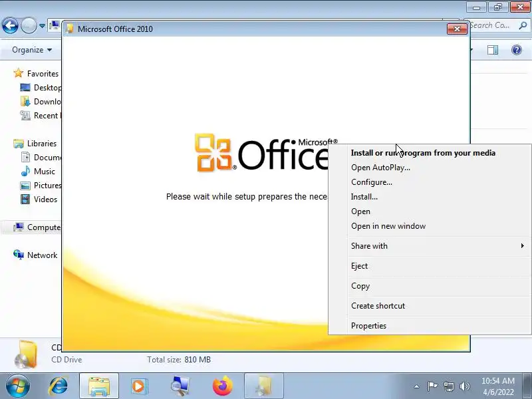The height and width of the screenshot is (399, 532).
Task: Click the Favorites star icon
Action: tap(19, 73)
